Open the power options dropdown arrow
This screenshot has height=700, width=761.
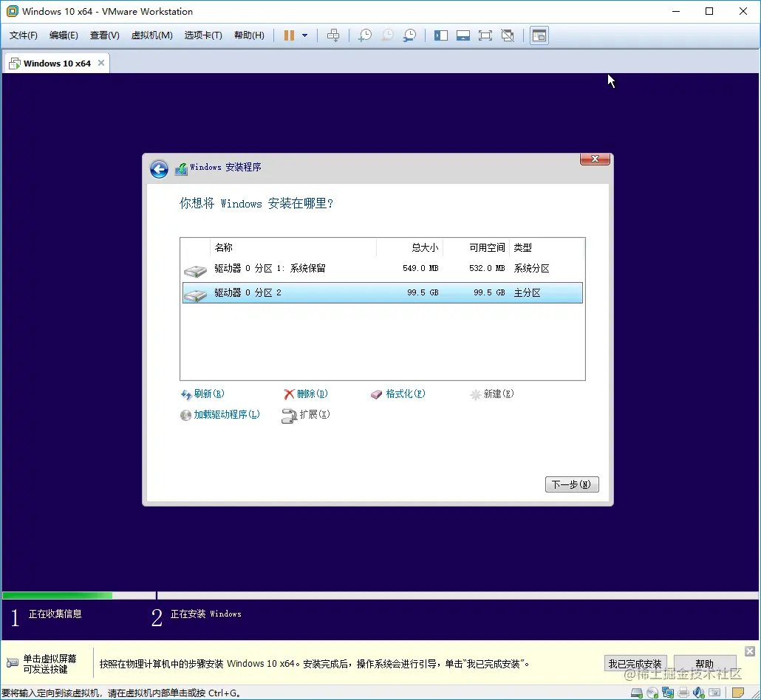pyautogui.click(x=305, y=35)
